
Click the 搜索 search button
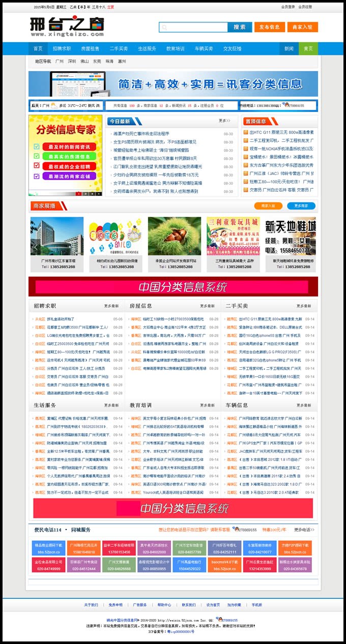(x=240, y=27)
